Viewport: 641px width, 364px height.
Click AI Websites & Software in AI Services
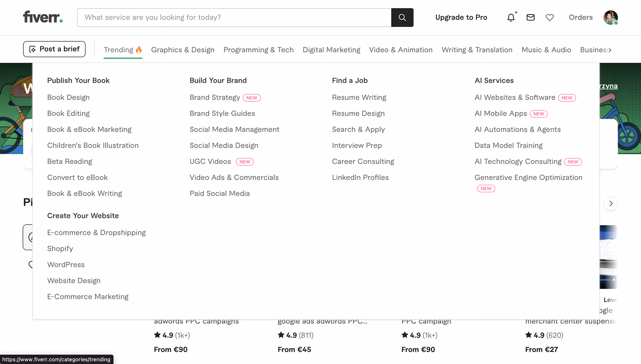(515, 97)
